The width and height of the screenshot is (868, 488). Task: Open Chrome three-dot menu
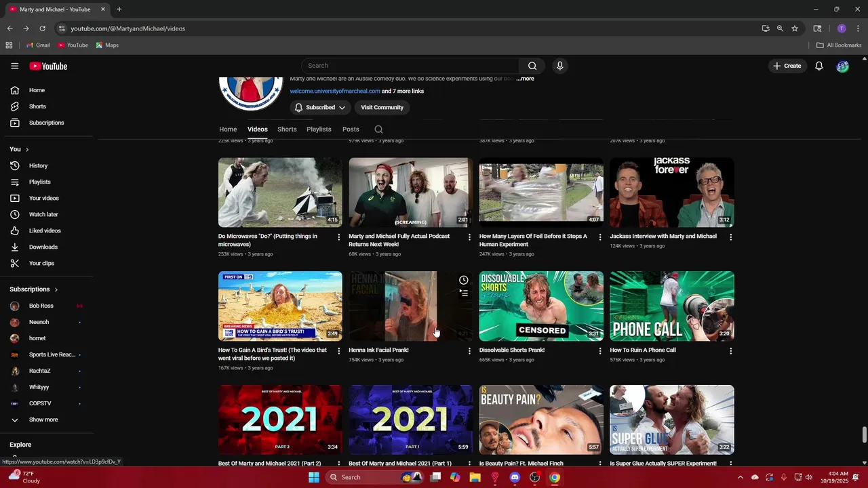pos(858,28)
